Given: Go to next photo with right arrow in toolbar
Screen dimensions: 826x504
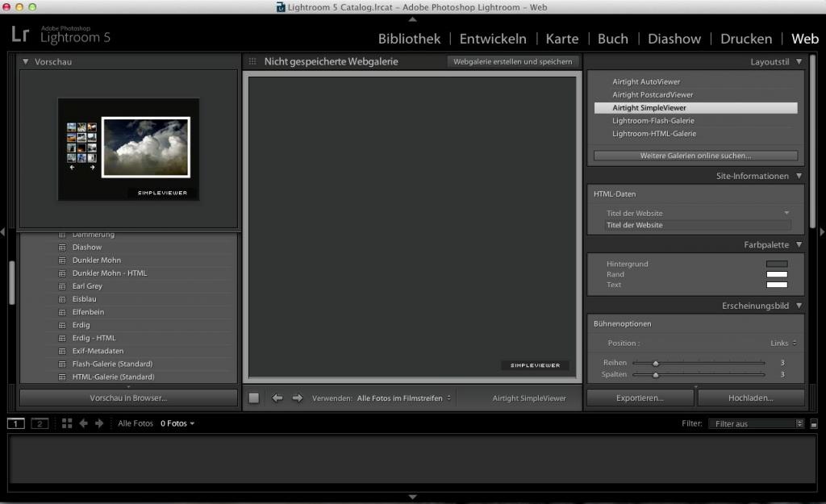Looking at the screenshot, I should pos(298,398).
